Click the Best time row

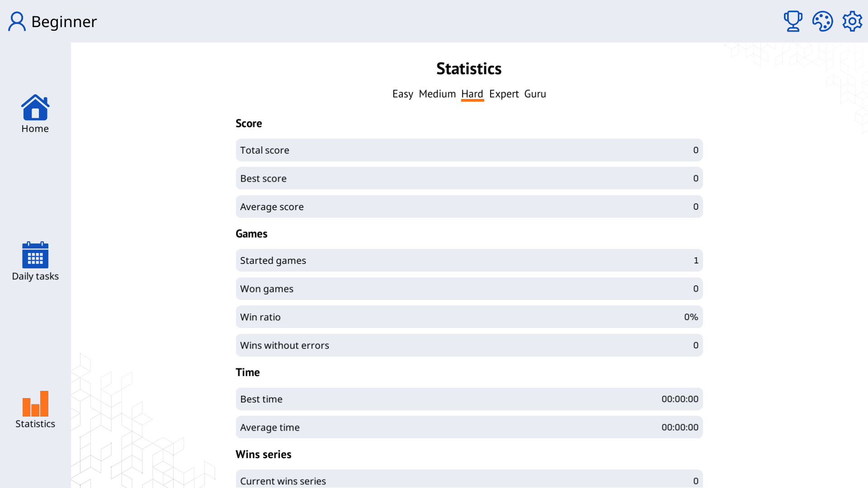469,399
